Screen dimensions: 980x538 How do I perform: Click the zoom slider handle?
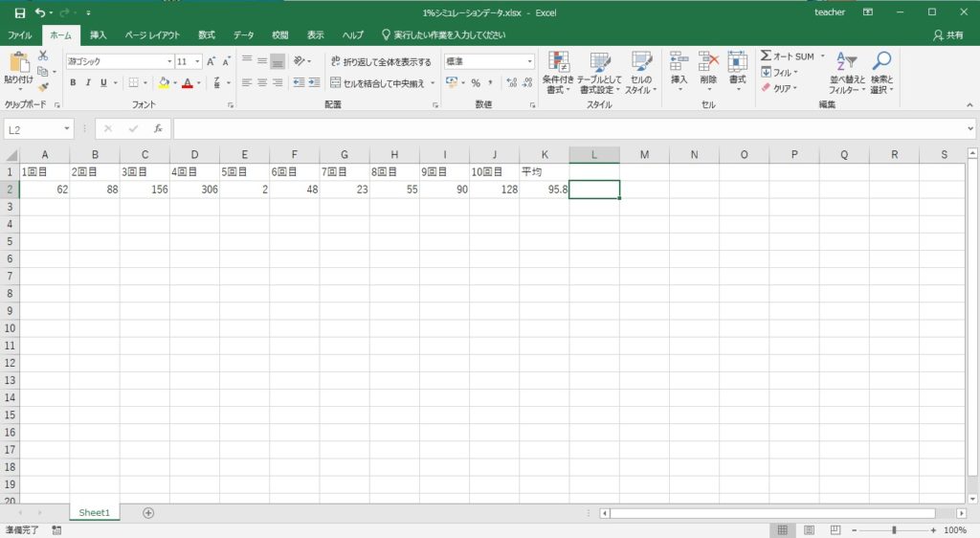coord(894,530)
